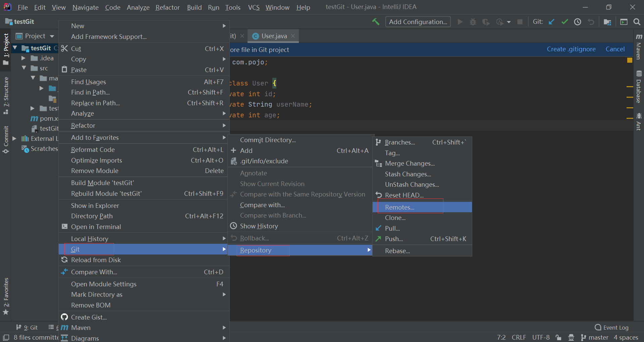Image resolution: width=644 pixels, height=342 pixels.
Task: Expand External Libraries node
Action: coord(14,138)
